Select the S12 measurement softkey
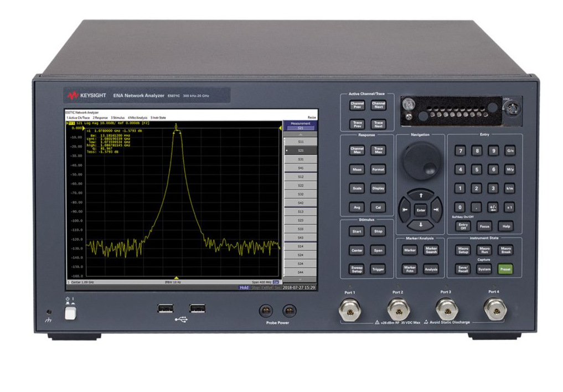This screenshot has width=563, height=392. click(x=301, y=177)
